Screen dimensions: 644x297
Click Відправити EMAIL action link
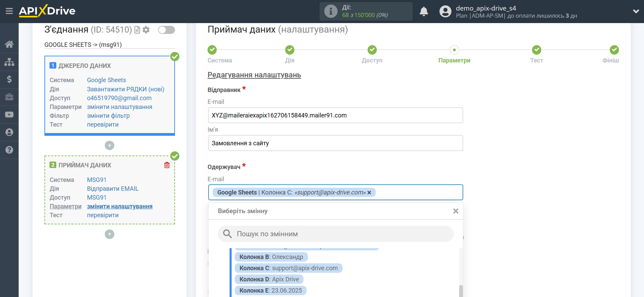113,189
